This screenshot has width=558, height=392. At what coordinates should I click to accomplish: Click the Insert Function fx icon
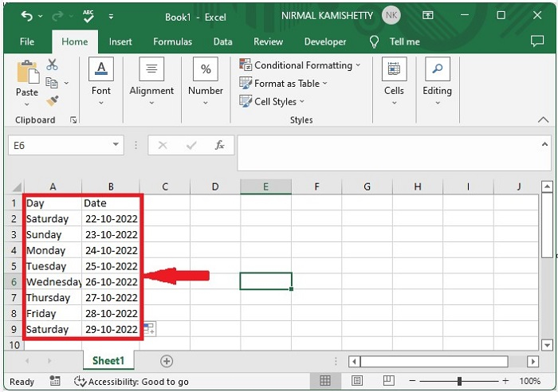[219, 146]
